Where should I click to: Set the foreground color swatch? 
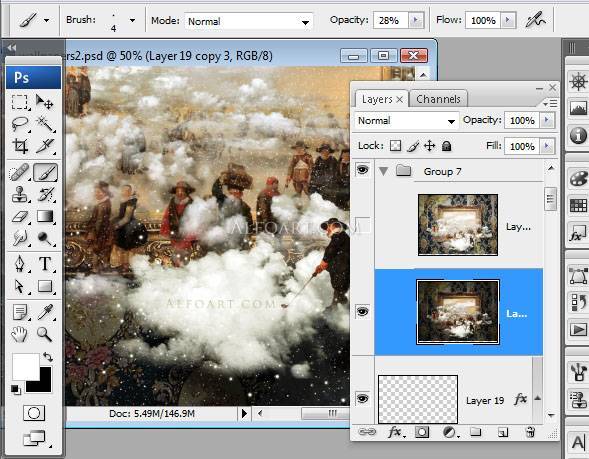25,366
